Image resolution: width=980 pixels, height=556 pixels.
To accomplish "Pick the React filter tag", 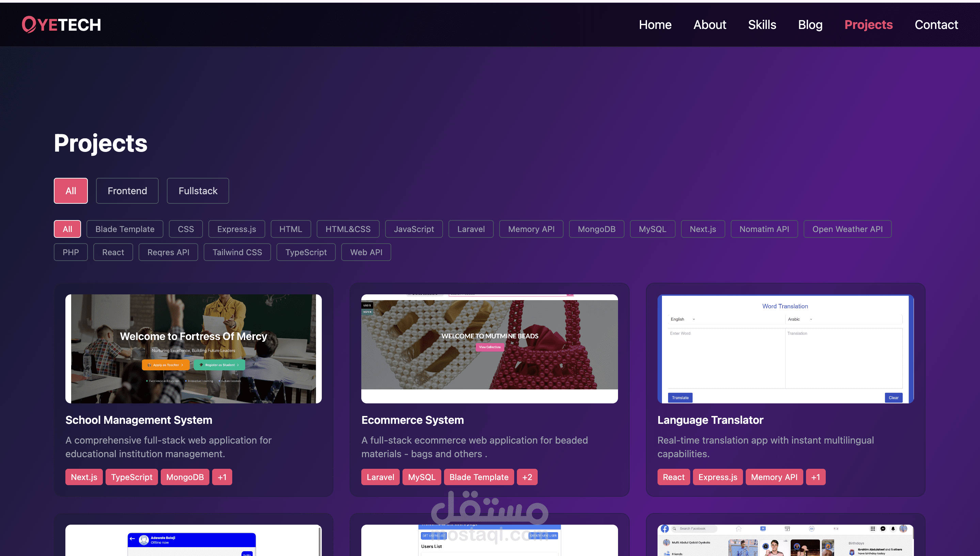I will pyautogui.click(x=113, y=252).
